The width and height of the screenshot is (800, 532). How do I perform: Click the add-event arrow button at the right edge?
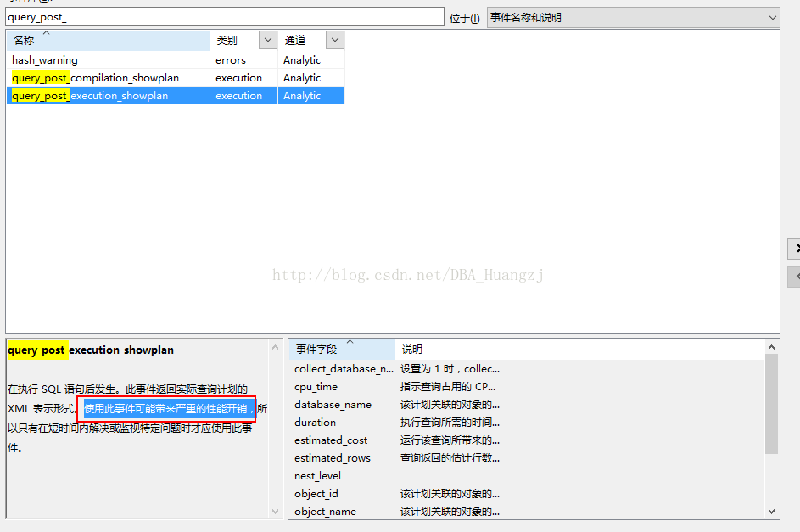click(794, 249)
